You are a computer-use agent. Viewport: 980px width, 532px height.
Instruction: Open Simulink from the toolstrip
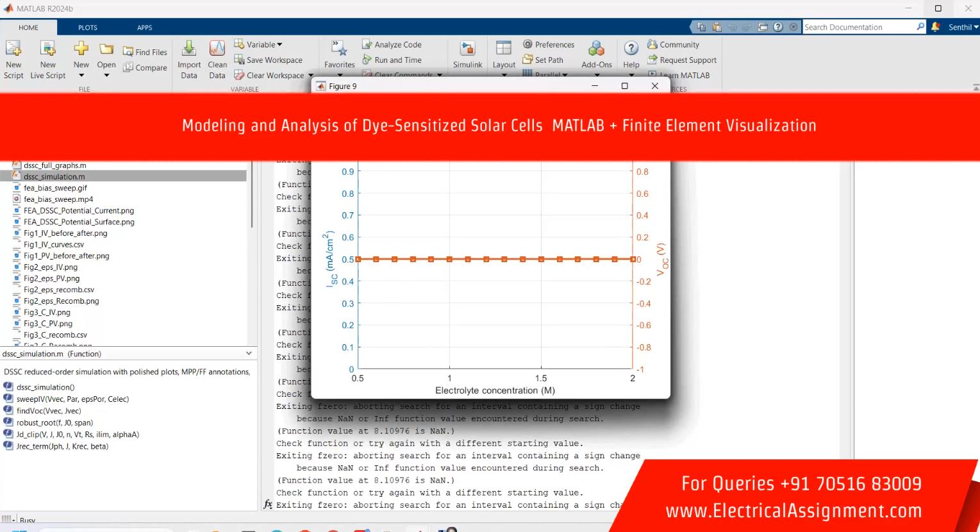pos(467,49)
